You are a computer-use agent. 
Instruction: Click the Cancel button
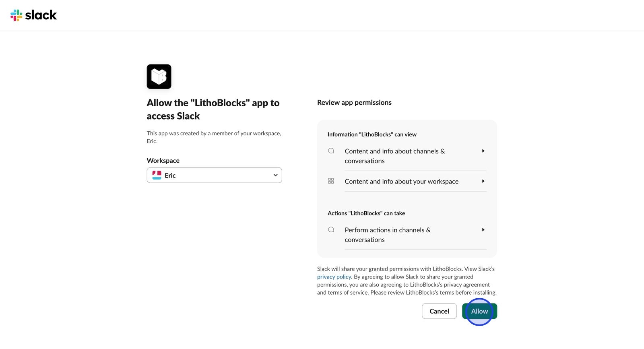[439, 311]
